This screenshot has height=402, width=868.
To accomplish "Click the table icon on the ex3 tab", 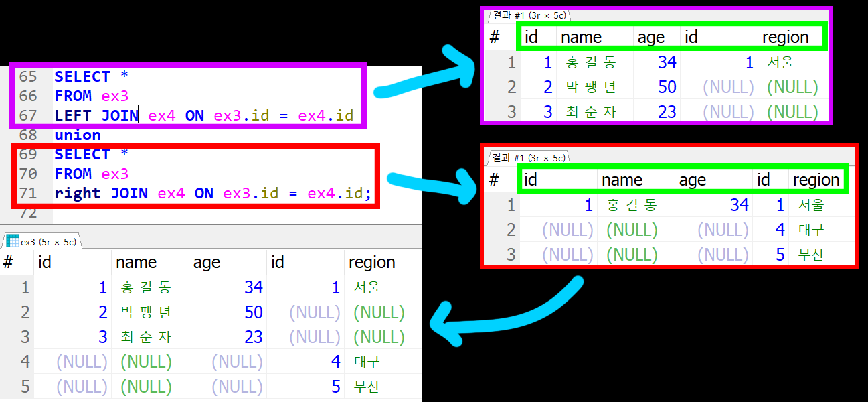I will (x=12, y=241).
